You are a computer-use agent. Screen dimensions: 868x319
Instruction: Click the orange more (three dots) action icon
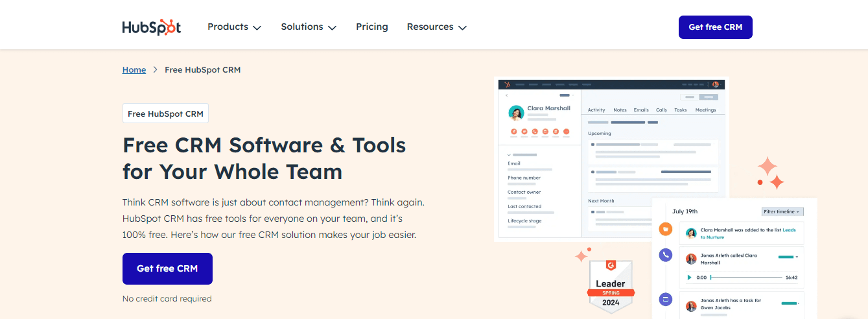(566, 132)
